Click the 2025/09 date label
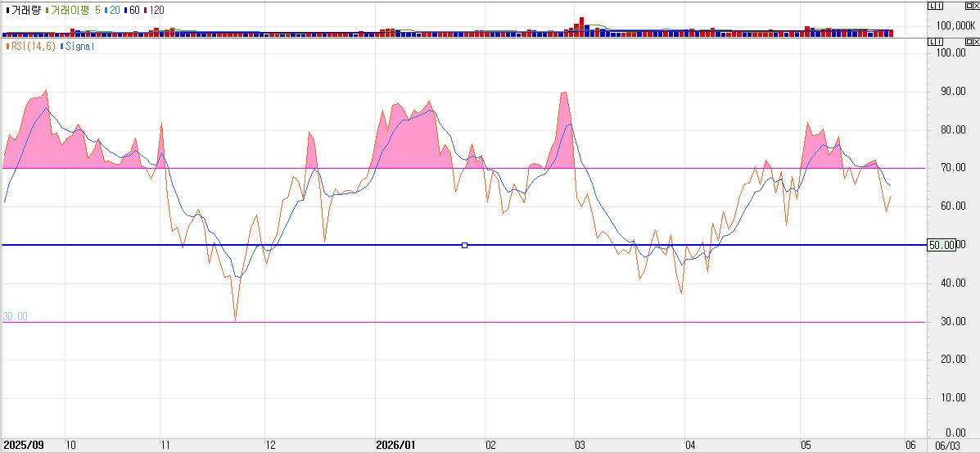The height and width of the screenshot is (453, 980). tap(22, 446)
